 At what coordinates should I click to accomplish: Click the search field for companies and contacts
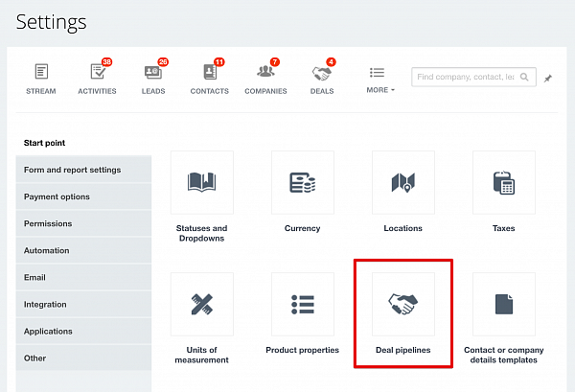tap(464, 78)
